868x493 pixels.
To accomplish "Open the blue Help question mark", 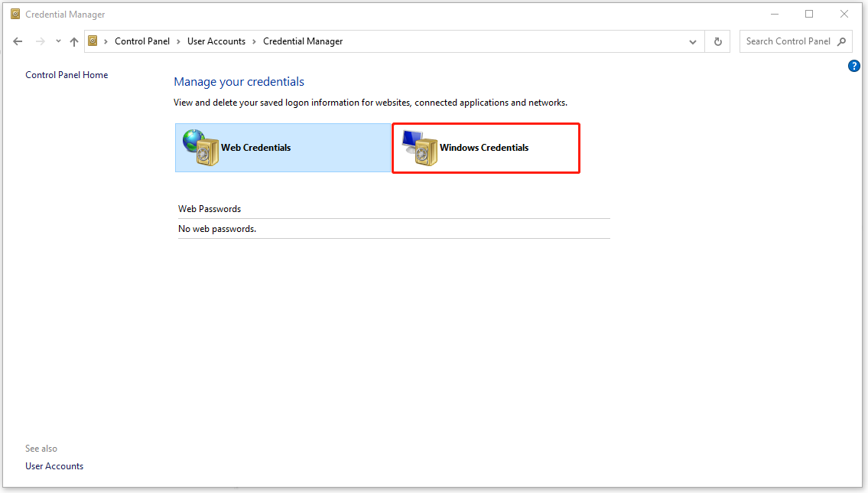I will pyautogui.click(x=853, y=66).
